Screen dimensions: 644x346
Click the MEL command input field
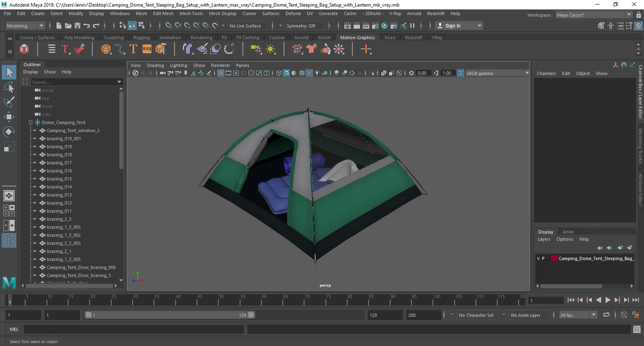point(134,330)
